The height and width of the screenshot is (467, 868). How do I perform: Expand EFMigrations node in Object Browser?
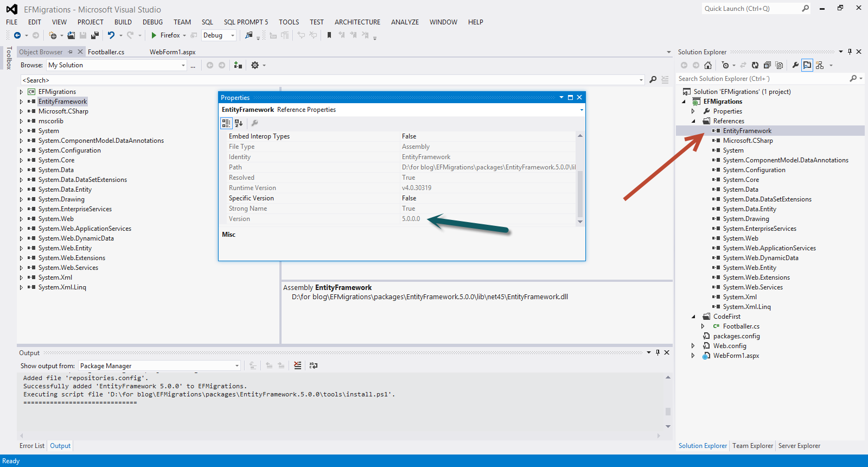pyautogui.click(x=21, y=92)
